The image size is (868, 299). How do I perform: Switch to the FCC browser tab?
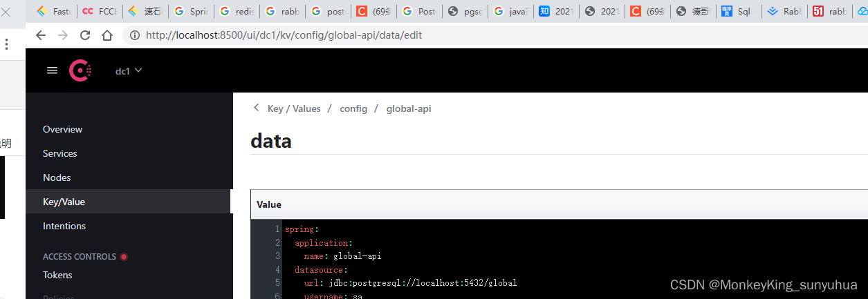[x=99, y=11]
